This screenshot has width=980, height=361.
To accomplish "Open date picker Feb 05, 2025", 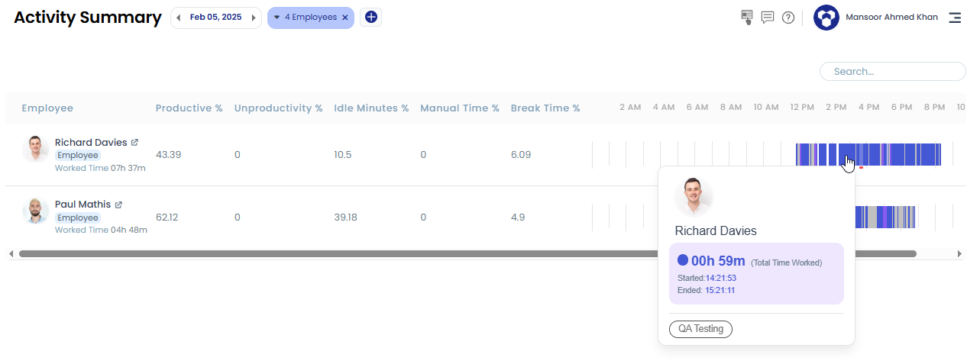I will coord(215,18).
